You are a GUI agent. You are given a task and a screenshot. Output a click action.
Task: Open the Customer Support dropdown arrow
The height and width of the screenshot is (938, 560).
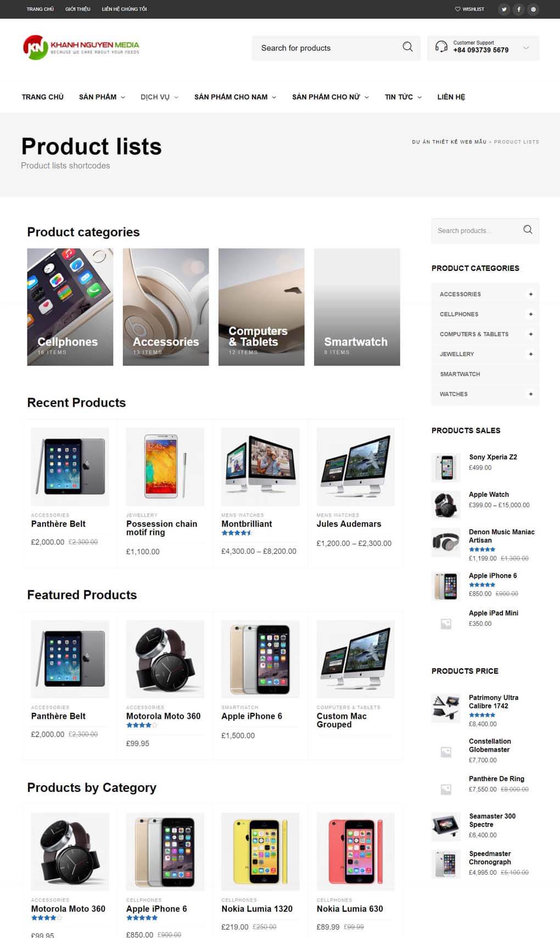[x=526, y=48]
